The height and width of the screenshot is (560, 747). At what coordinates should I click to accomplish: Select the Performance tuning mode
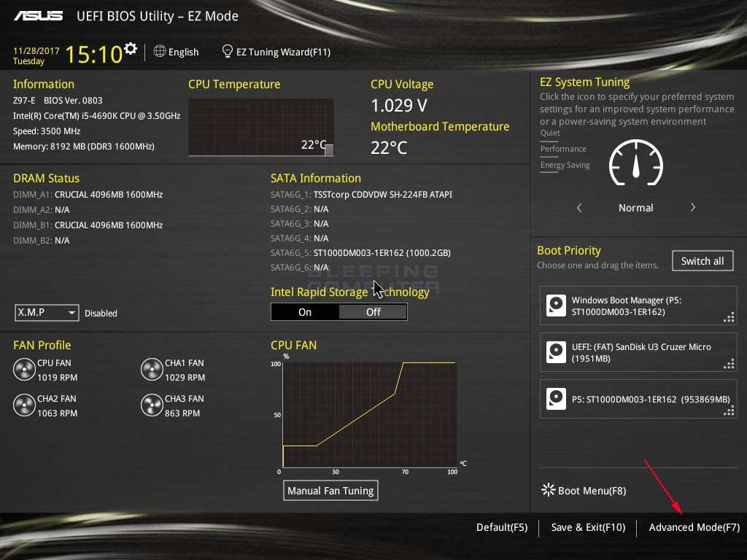pos(563,149)
